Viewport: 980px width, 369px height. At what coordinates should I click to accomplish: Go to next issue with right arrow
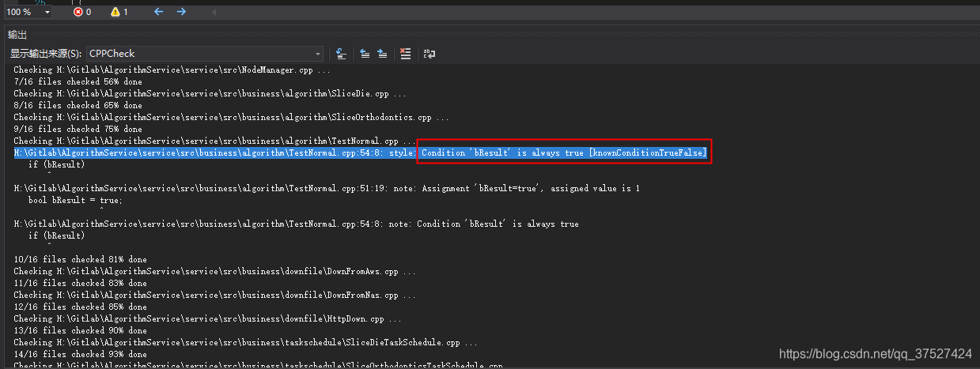(x=181, y=12)
